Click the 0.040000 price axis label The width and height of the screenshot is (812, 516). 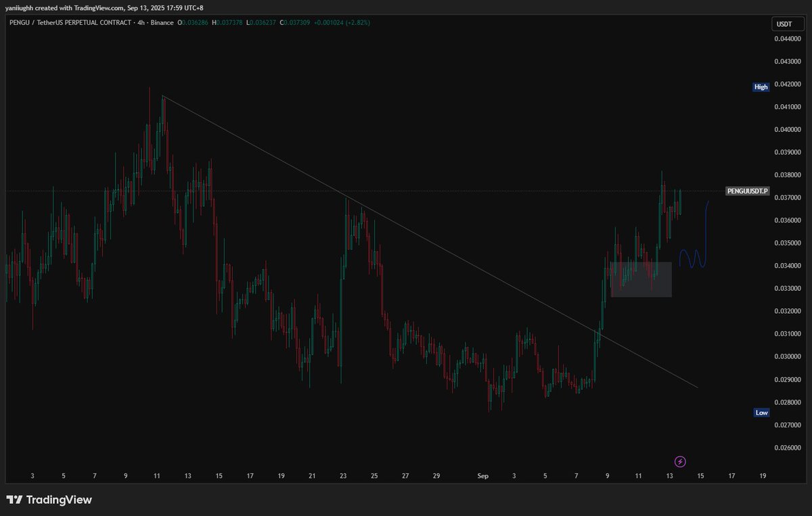pos(788,130)
